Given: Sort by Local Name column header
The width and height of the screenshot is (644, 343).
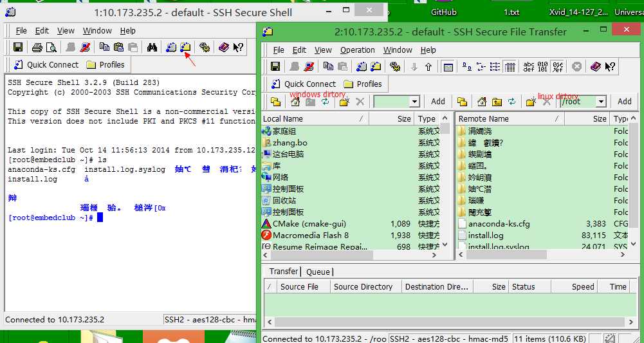Looking at the screenshot, I should (315, 118).
